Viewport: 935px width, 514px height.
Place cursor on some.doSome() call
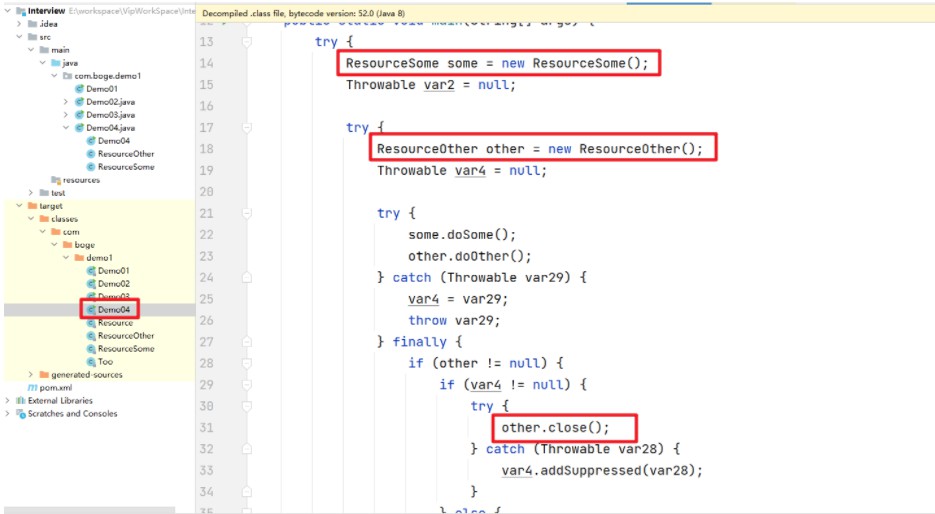pyautogui.click(x=462, y=235)
